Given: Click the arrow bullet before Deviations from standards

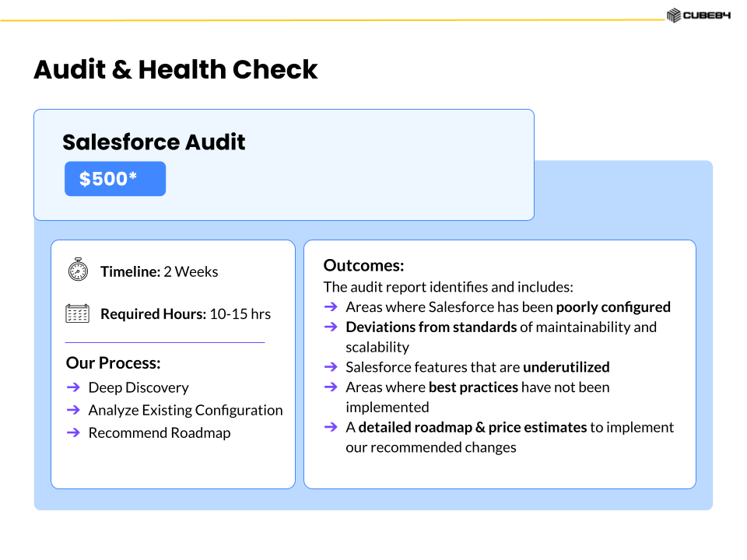Looking at the screenshot, I should click(x=331, y=327).
